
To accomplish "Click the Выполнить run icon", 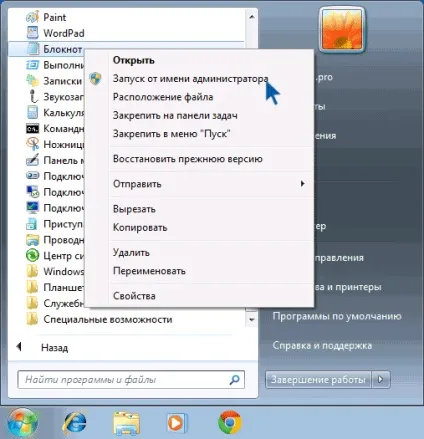I will [32, 65].
